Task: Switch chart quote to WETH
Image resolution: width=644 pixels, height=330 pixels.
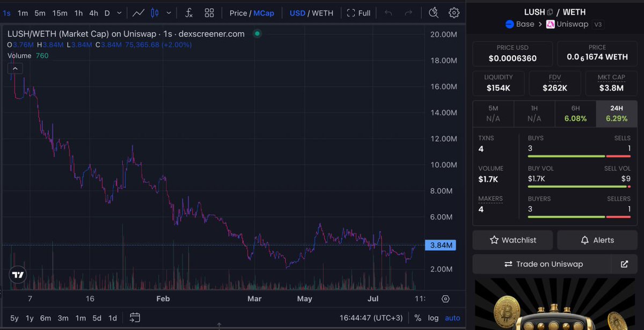Action: click(323, 13)
